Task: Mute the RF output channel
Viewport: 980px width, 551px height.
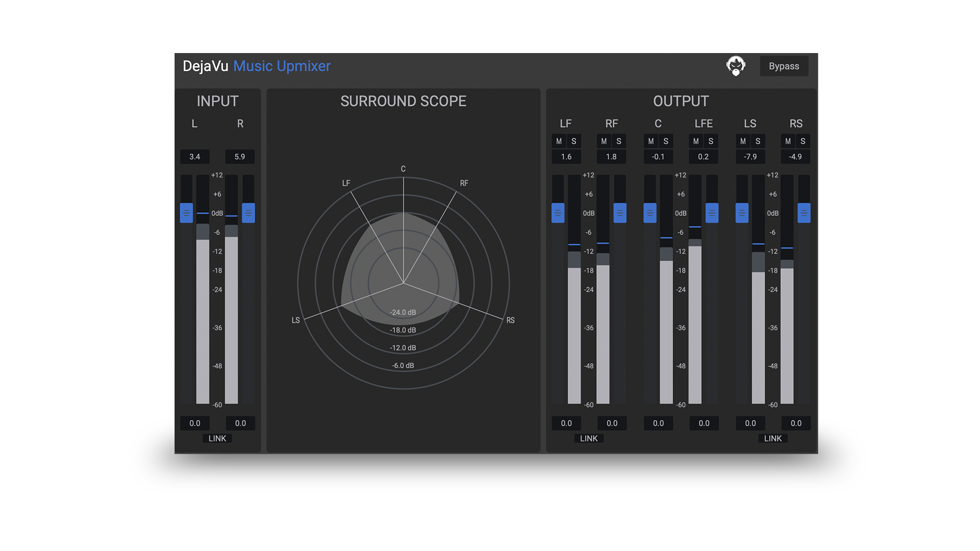Action: point(604,141)
